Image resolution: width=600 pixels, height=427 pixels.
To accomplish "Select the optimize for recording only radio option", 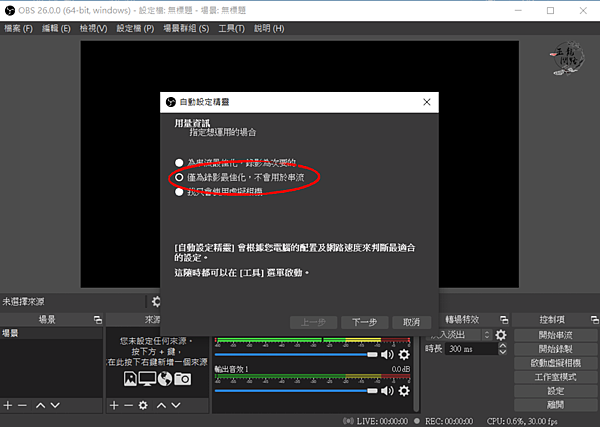I will pos(179,178).
